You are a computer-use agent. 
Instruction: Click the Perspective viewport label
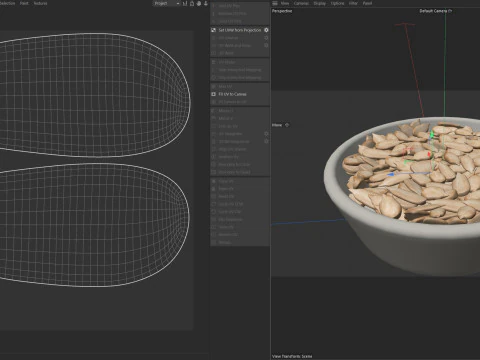[282, 11]
